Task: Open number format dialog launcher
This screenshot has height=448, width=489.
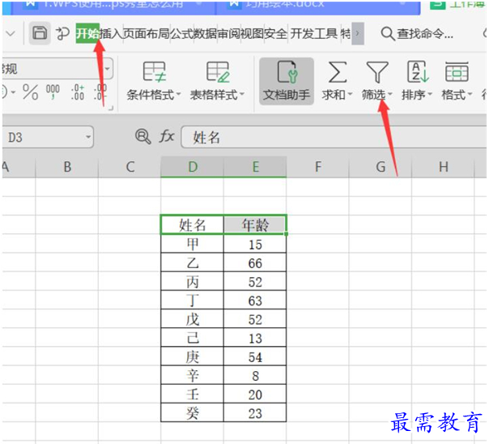Action: (110, 109)
